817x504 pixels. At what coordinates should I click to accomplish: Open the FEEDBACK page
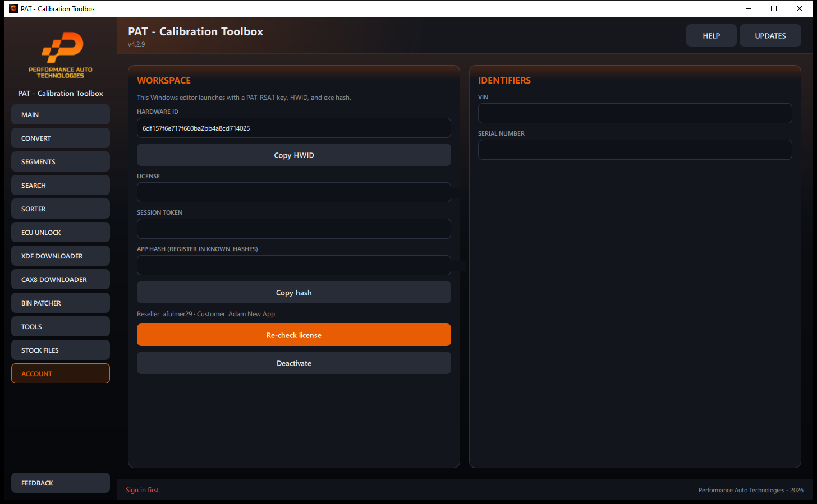[61, 483]
